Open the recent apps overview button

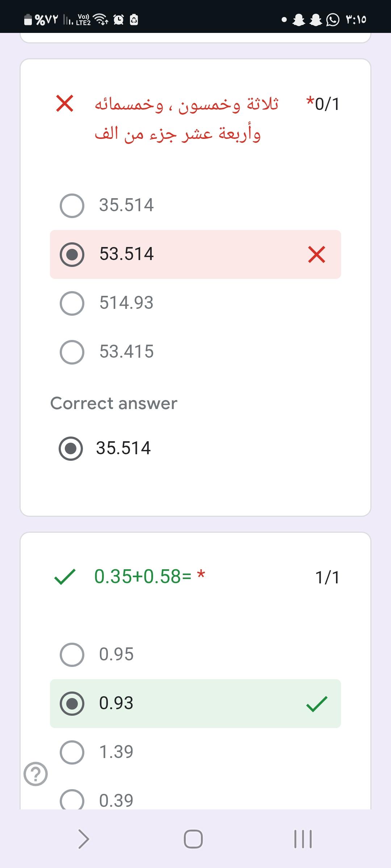(x=303, y=839)
